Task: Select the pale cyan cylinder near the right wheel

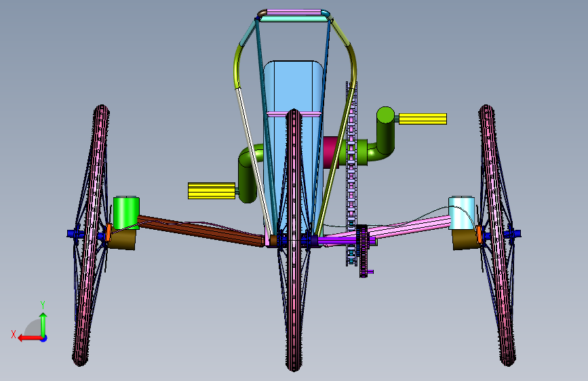Action: click(x=462, y=213)
